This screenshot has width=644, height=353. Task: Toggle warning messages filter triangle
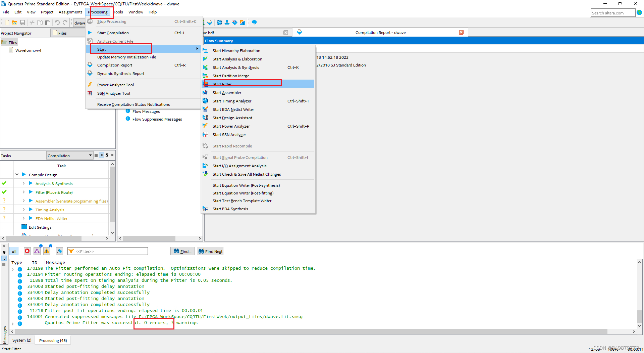coord(47,251)
